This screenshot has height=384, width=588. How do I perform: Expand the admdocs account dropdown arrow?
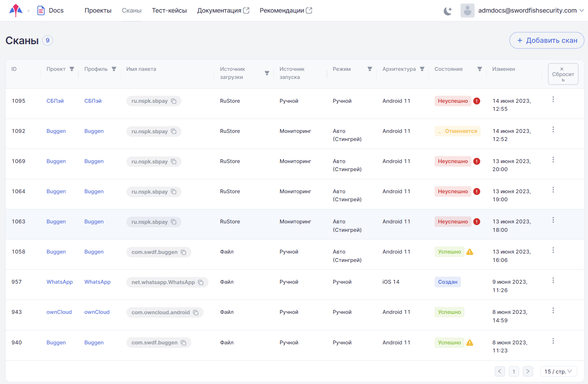click(581, 11)
